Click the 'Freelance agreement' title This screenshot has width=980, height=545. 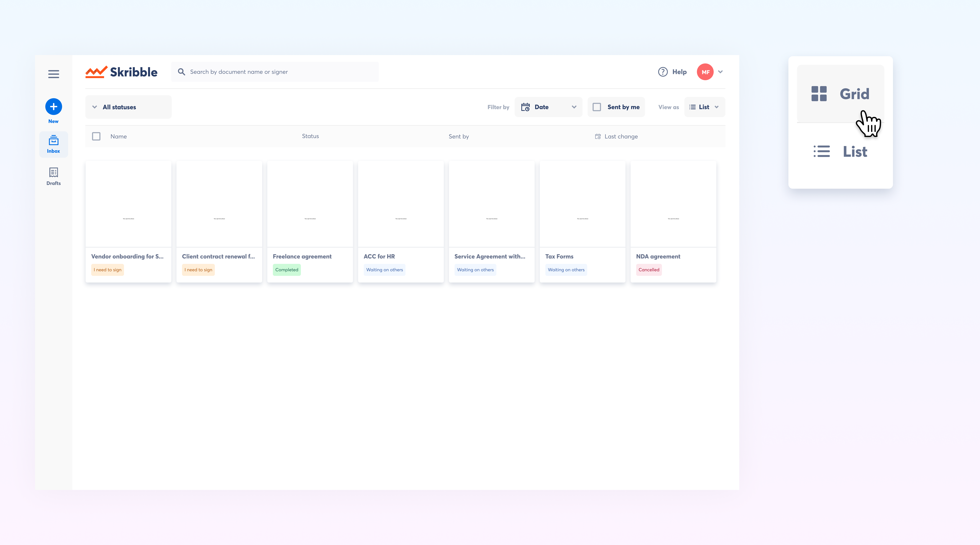coord(302,257)
